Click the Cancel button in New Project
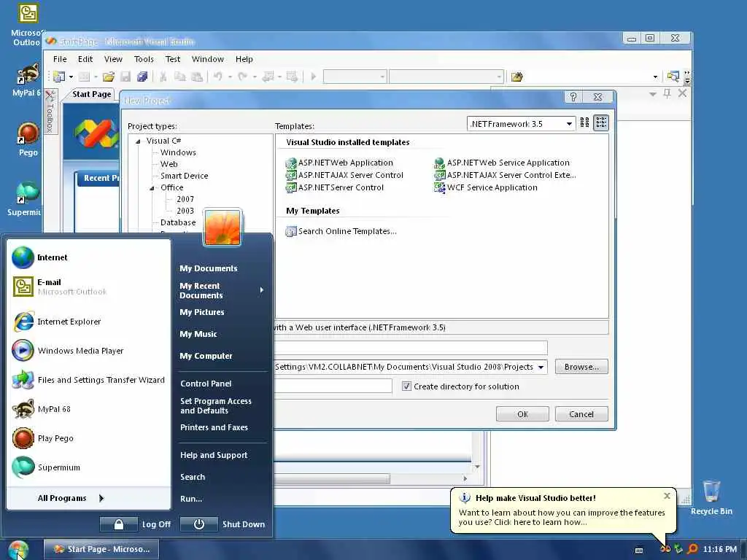This screenshot has height=560, width=747. click(581, 414)
